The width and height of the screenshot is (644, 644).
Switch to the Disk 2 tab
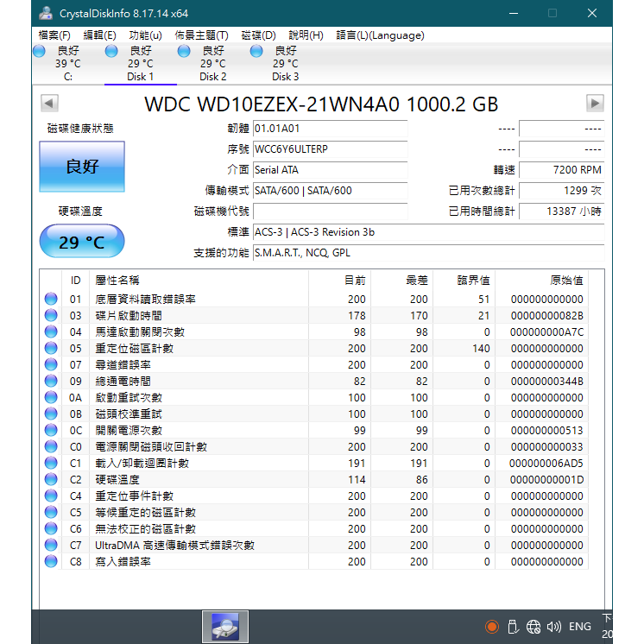212,64
